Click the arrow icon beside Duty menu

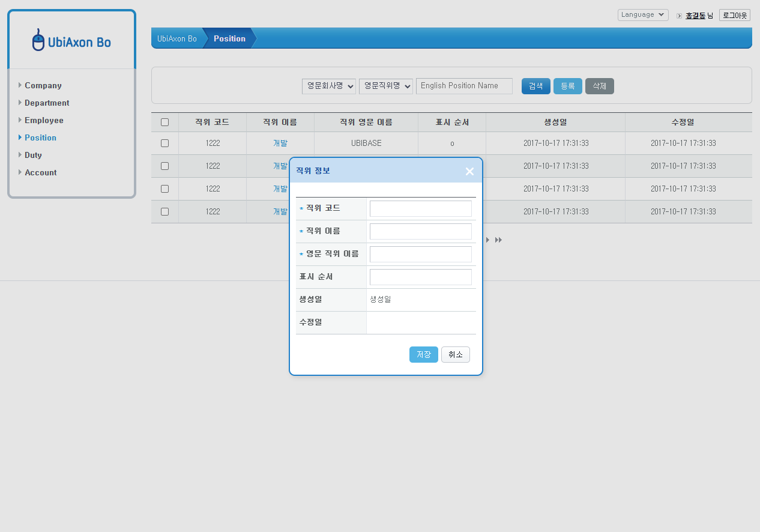[x=20, y=155]
